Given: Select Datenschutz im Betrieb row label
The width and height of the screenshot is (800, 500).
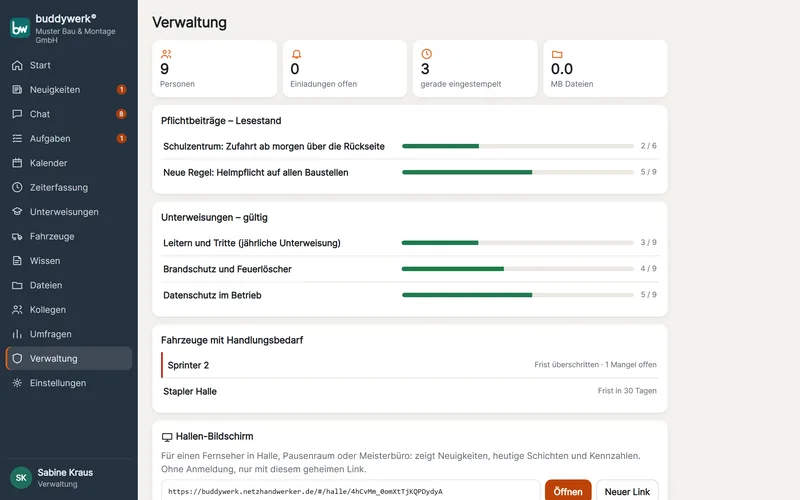Looking at the screenshot, I should [212, 295].
